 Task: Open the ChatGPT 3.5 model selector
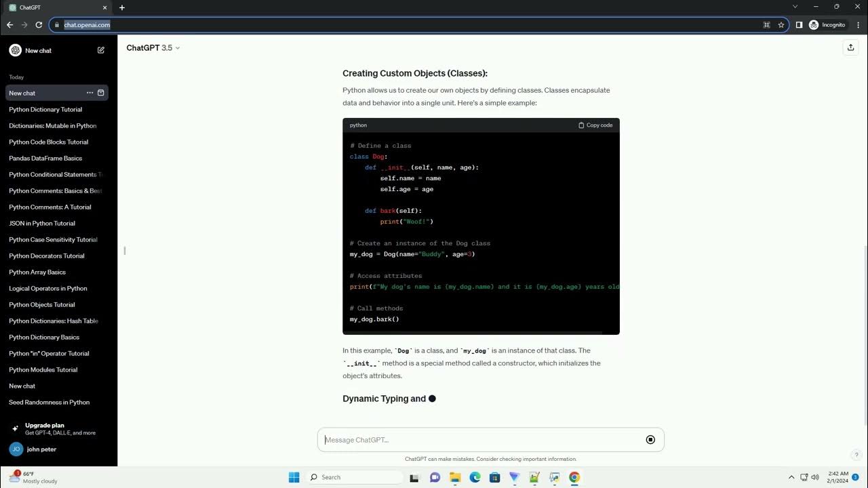tap(153, 48)
